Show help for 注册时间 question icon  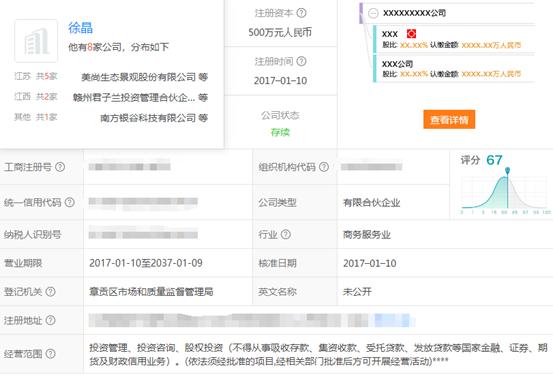pyautogui.click(x=301, y=61)
